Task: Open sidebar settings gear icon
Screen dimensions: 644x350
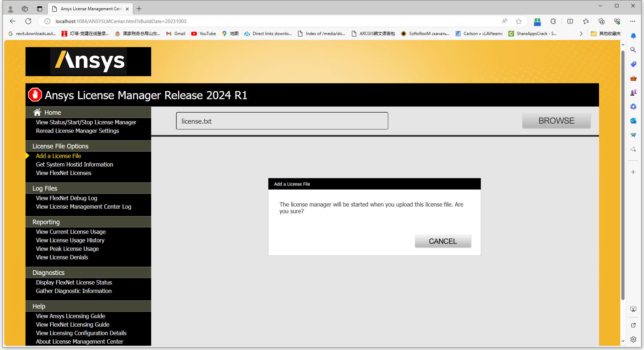Action: pos(633,339)
